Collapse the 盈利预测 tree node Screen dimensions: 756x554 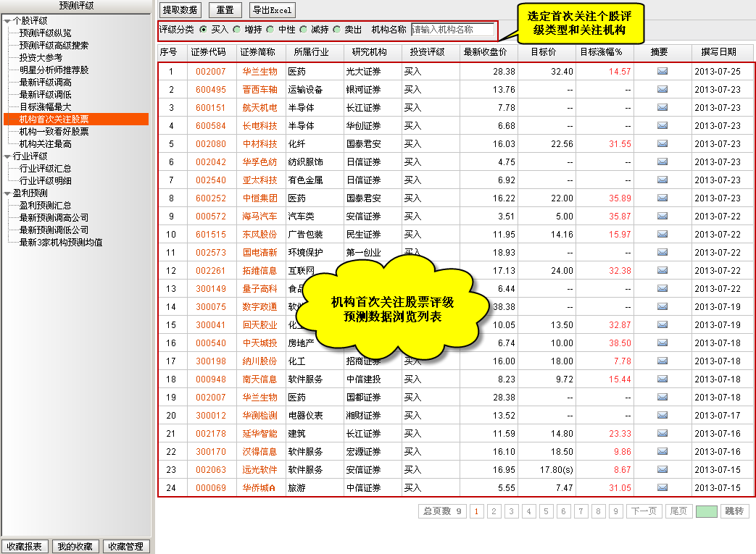pyautogui.click(x=7, y=193)
